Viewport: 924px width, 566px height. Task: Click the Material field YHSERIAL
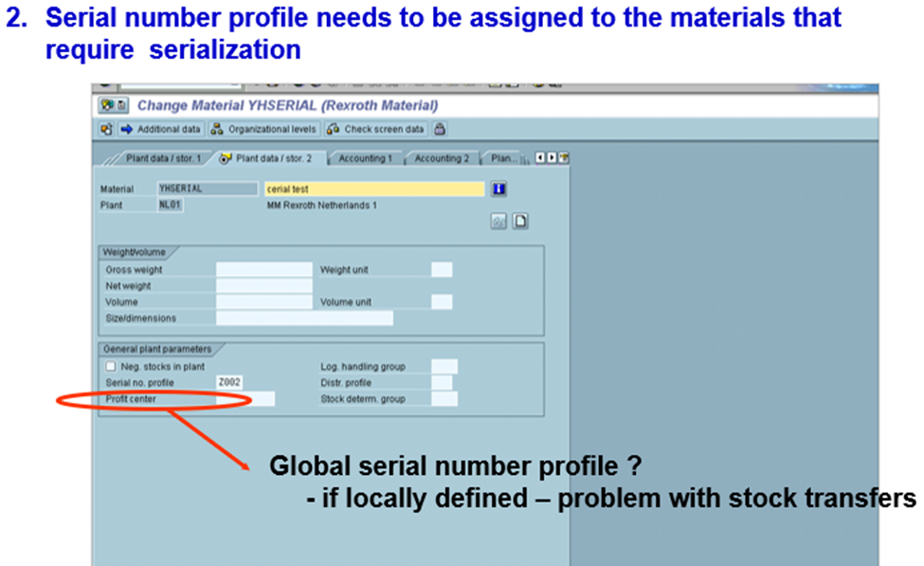coord(208,189)
